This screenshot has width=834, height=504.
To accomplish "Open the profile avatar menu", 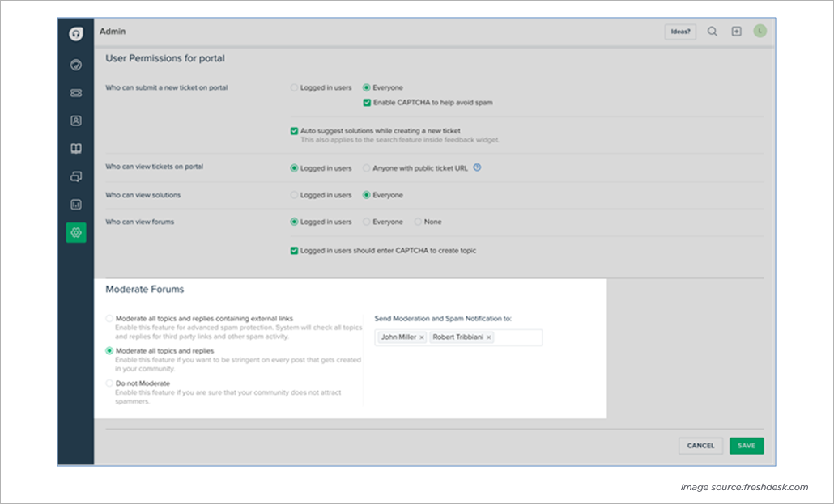I will point(760,32).
